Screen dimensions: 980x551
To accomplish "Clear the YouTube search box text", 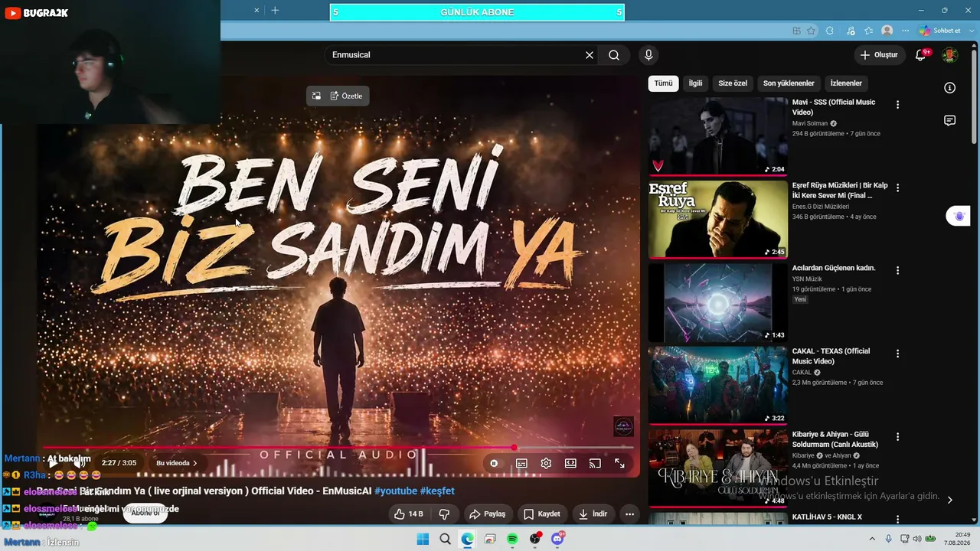I will (590, 55).
